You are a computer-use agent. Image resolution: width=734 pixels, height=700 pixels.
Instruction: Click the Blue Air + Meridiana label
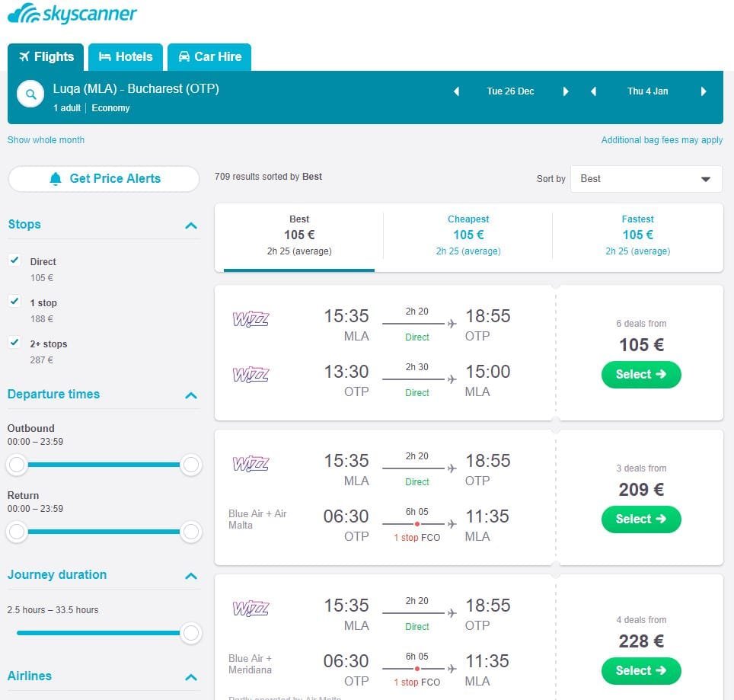250,664
